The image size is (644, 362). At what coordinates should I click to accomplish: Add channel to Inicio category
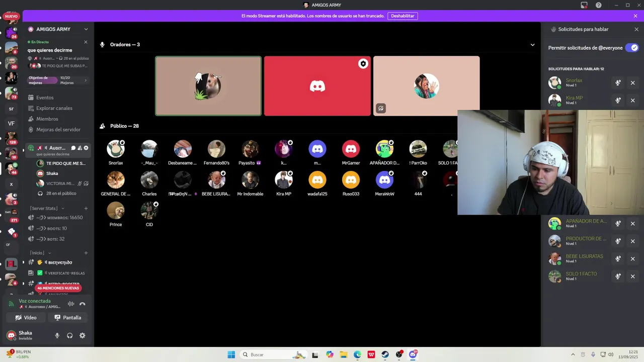tap(86, 253)
